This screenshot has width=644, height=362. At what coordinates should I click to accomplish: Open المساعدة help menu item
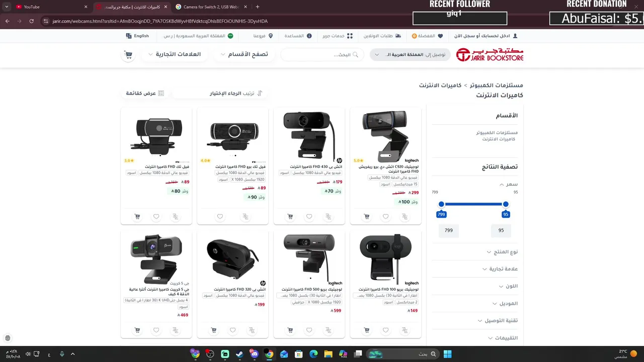pyautogui.click(x=298, y=36)
